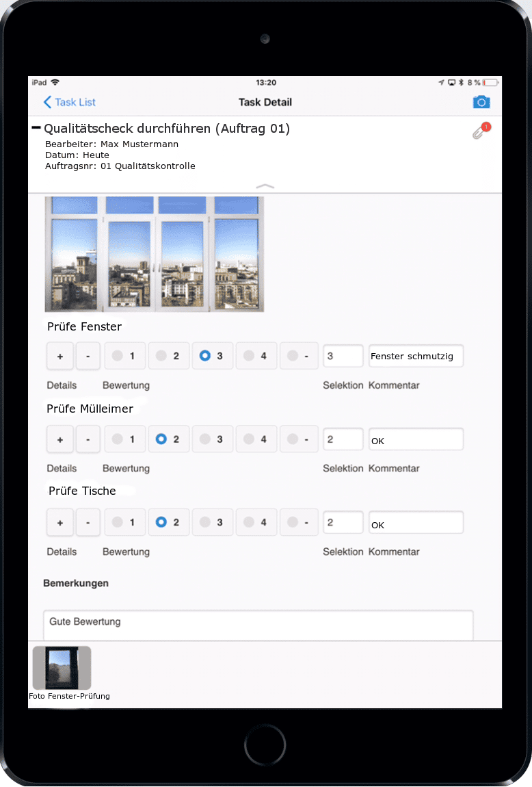
Task: Edit the 'Fenster schmutzig' comment field
Action: [416, 356]
